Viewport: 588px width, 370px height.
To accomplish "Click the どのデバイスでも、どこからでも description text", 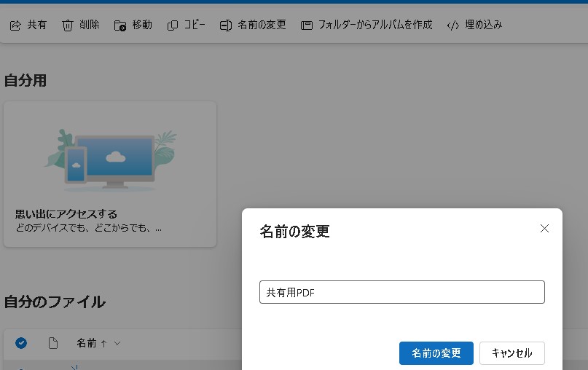I will 88,228.
